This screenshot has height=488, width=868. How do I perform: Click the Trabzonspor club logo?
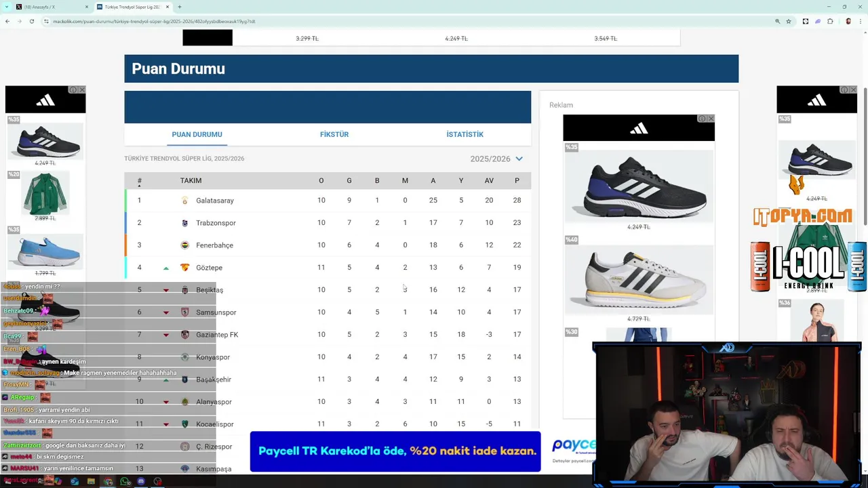pos(184,223)
